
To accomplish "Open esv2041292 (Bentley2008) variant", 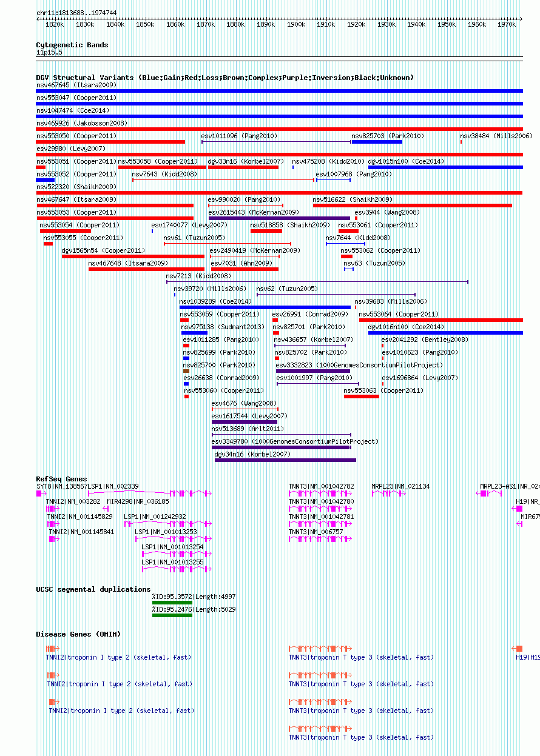I will 425,340.
